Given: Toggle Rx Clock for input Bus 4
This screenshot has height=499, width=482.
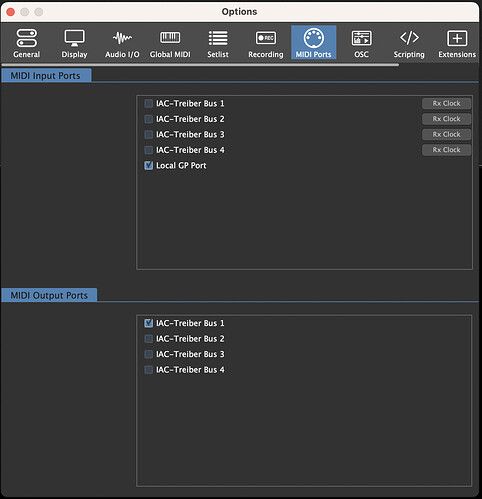Looking at the screenshot, I should (446, 150).
